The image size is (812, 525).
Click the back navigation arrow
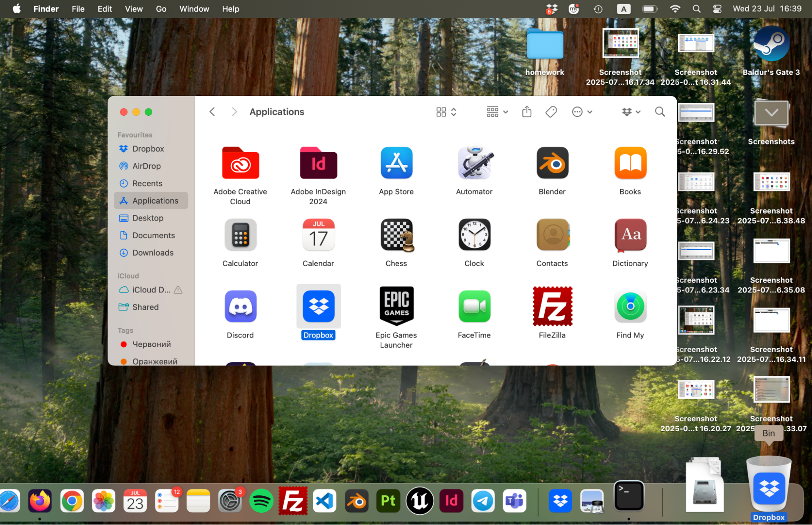click(212, 111)
